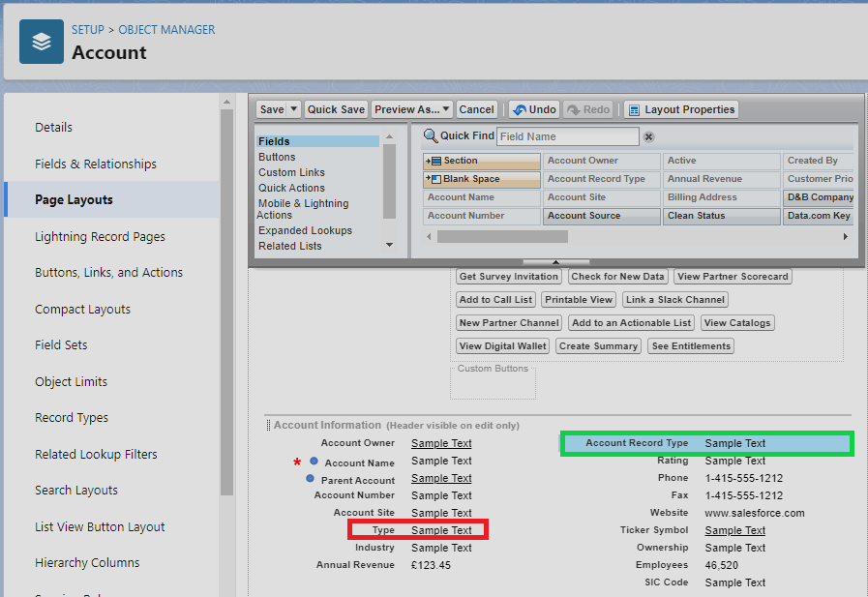Click Link a Slack Channel button

tap(674, 300)
